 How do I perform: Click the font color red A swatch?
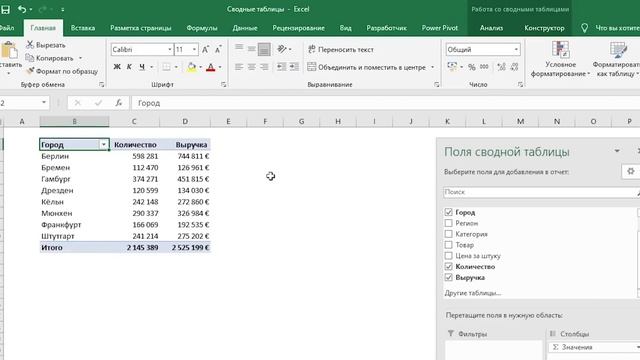click(211, 67)
